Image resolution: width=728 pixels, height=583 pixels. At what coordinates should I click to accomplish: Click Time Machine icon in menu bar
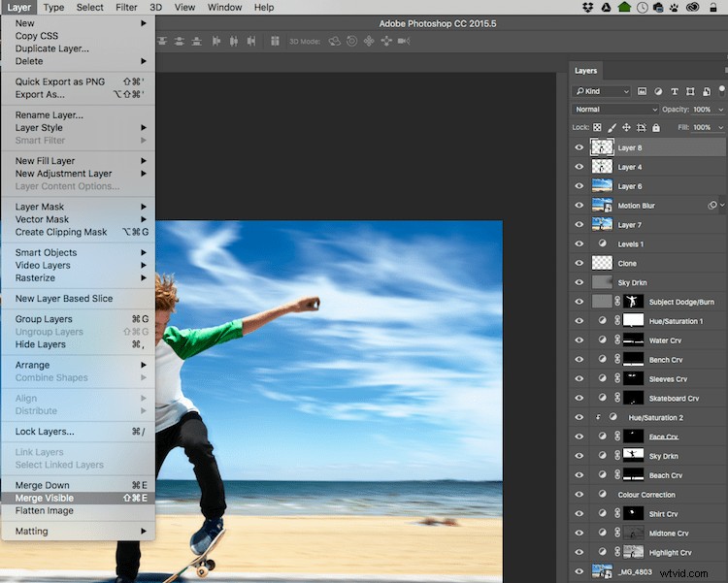coord(643,8)
